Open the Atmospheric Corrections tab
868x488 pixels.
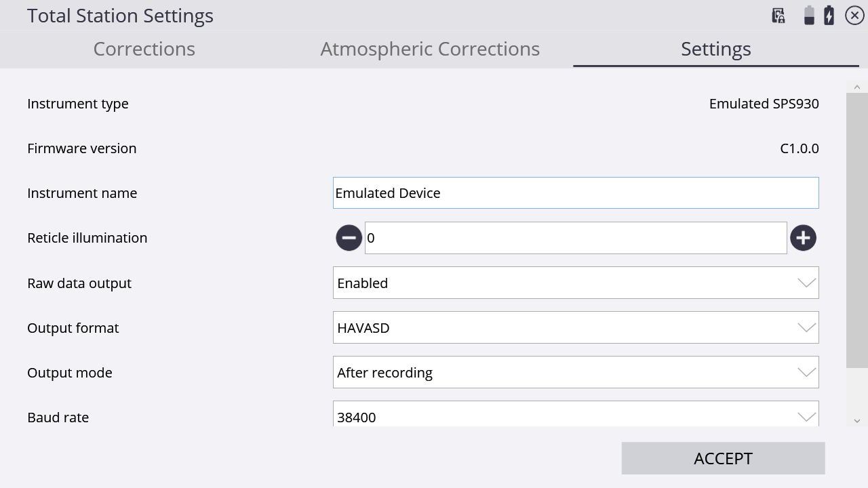(430, 49)
